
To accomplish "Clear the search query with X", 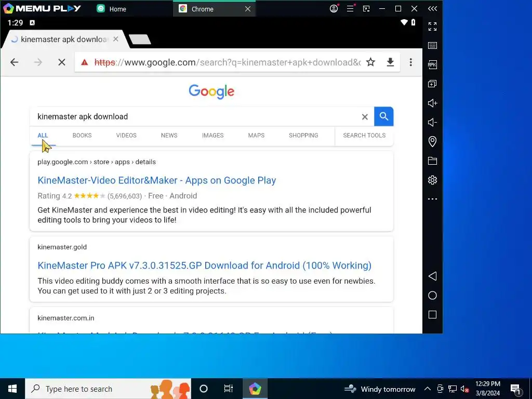I will click(365, 117).
